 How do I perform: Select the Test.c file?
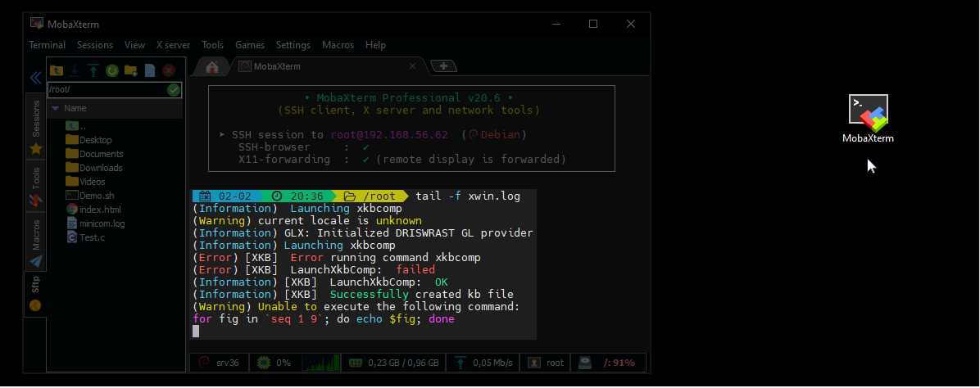[x=85, y=237]
